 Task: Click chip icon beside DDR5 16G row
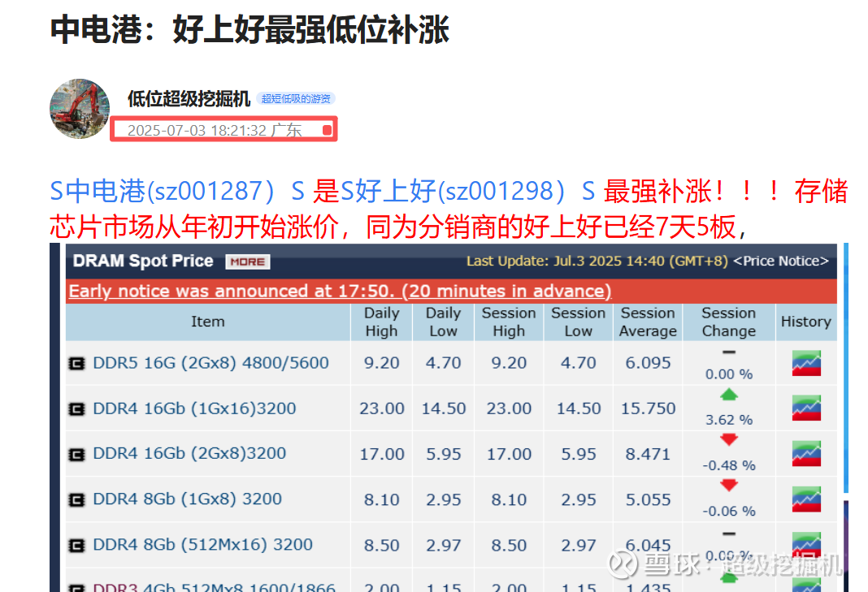point(76,364)
